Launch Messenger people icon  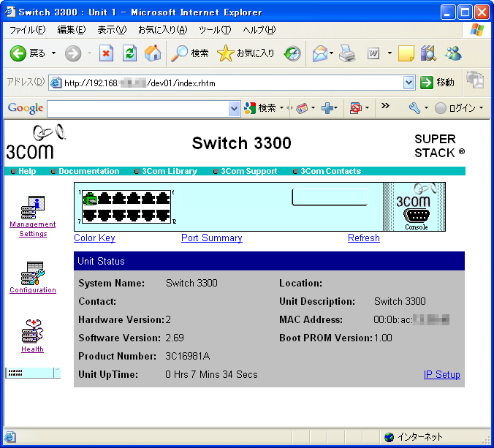click(453, 53)
